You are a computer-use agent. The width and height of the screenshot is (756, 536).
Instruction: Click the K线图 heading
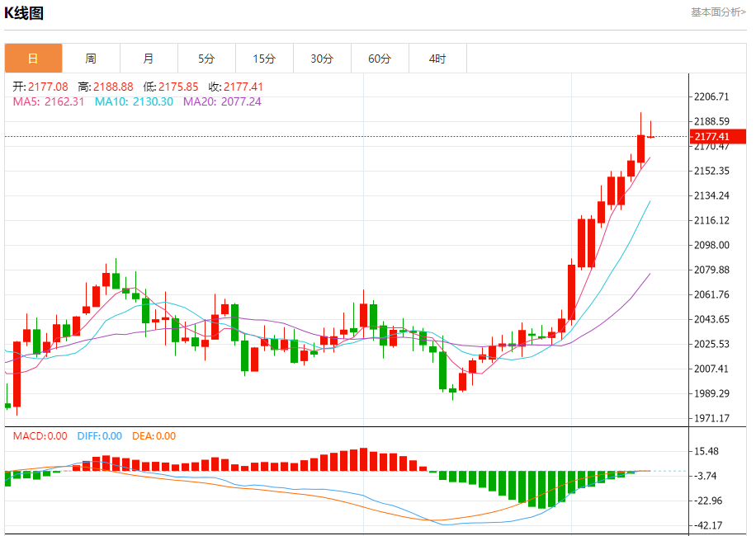(x=24, y=13)
